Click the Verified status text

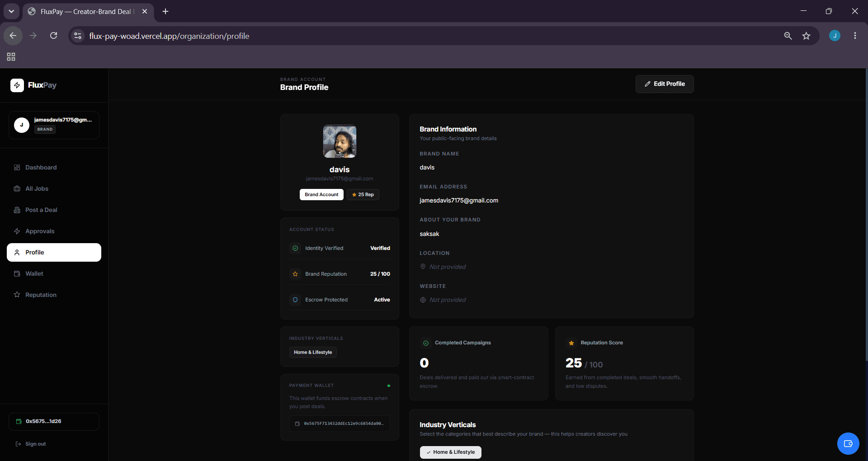point(380,248)
